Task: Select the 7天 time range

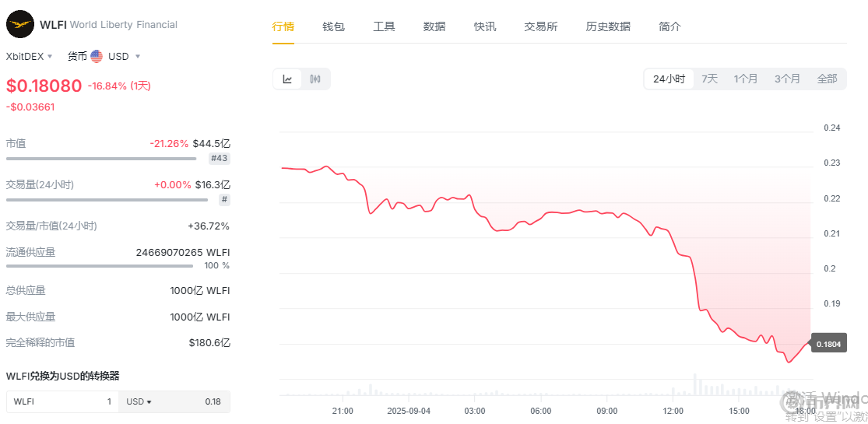Action: click(x=709, y=79)
